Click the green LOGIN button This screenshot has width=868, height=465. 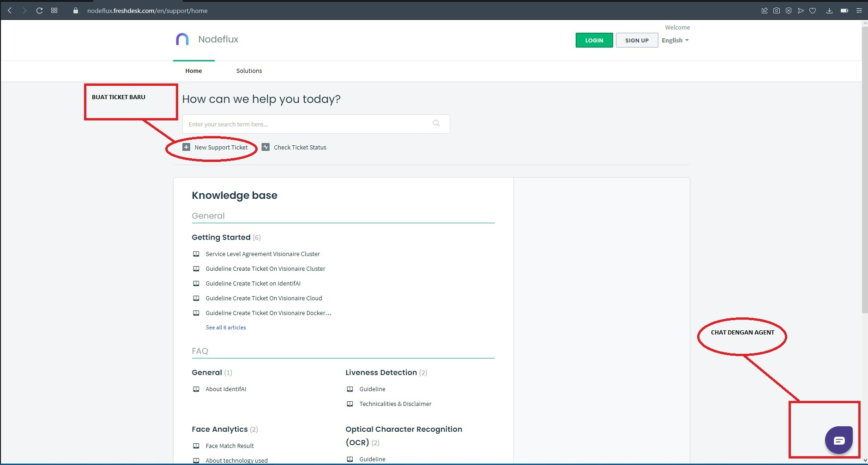point(594,40)
